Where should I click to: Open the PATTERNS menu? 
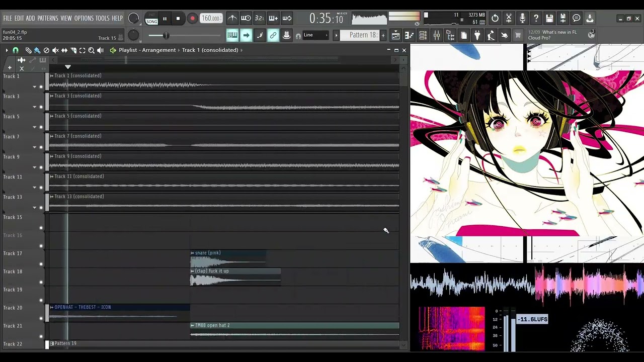pos(48,19)
